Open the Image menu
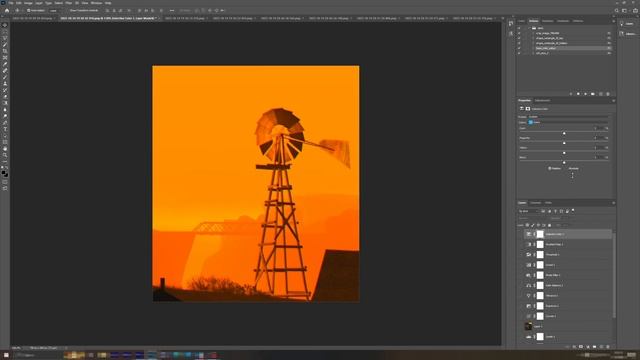 28,3
